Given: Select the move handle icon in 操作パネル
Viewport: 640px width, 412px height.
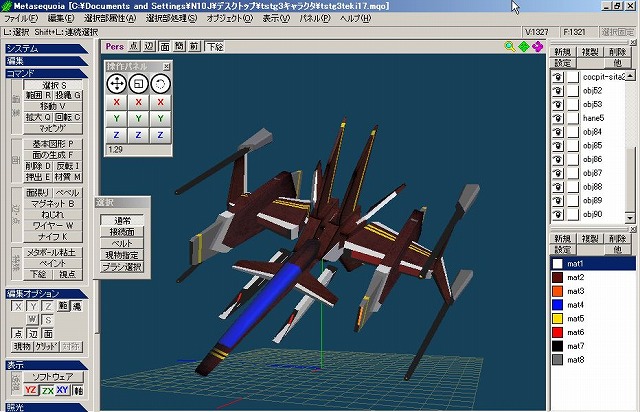Looking at the screenshot, I should 116,84.
